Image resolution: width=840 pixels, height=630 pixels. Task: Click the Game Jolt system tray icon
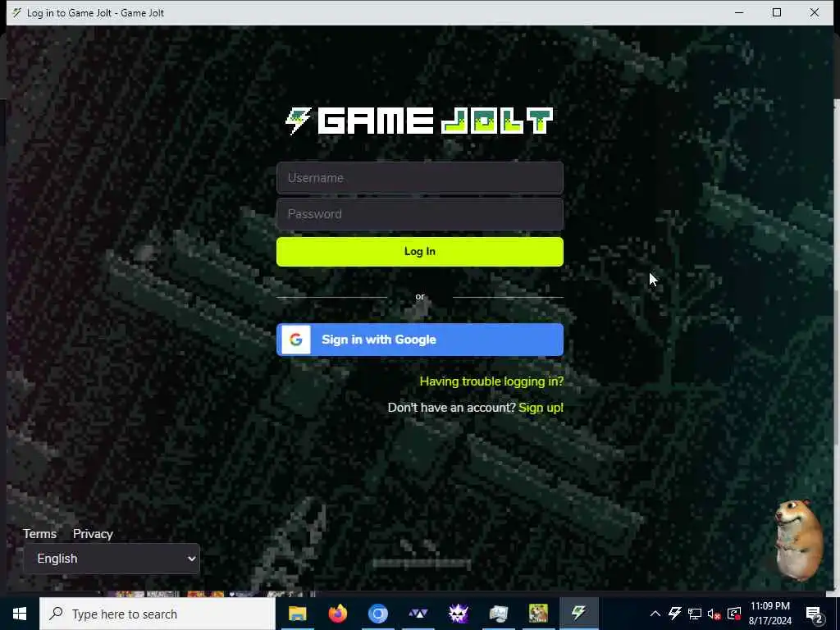[675, 614]
